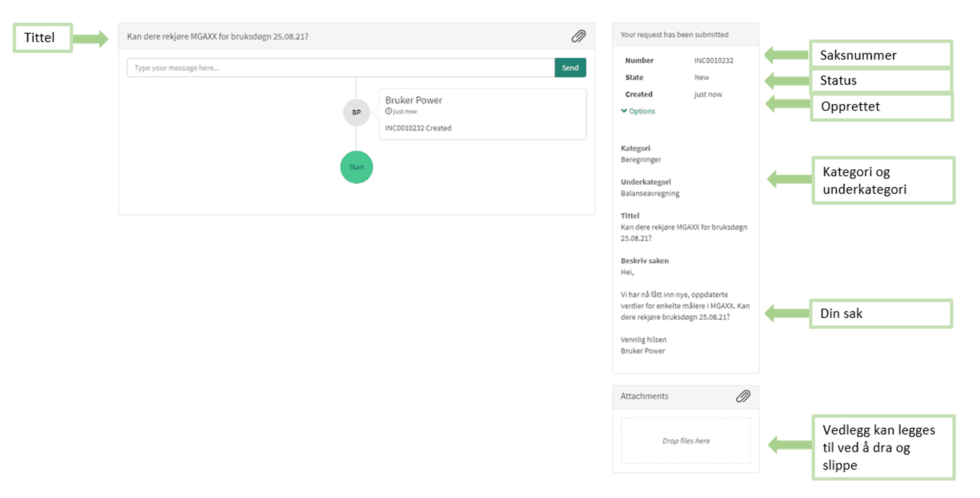Click the message input field

click(340, 68)
